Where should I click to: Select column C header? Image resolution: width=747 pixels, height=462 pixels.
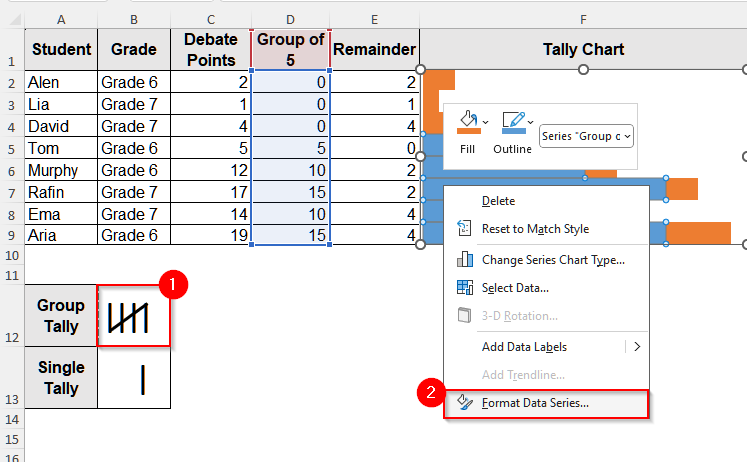click(x=211, y=20)
